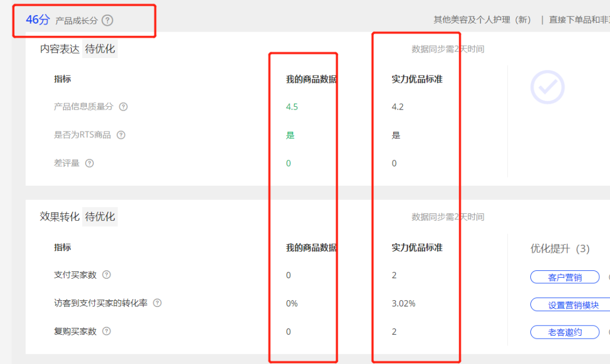Click the circular checkmark icon on the right
This screenshot has height=364, width=610.
click(547, 86)
